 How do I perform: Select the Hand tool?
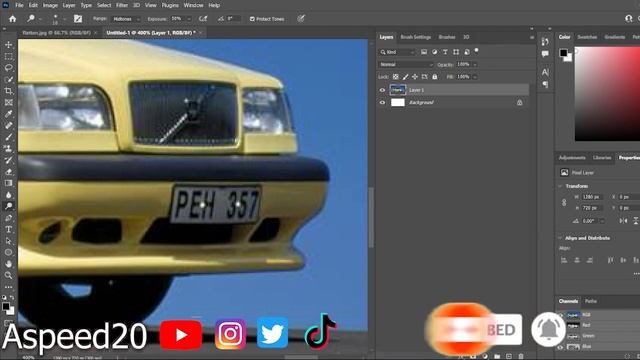click(x=9, y=264)
